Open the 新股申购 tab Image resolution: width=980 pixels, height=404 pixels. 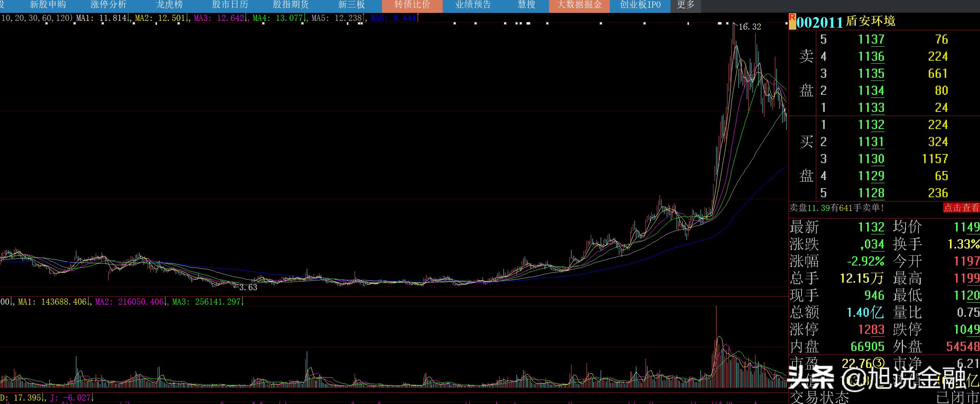48,5
